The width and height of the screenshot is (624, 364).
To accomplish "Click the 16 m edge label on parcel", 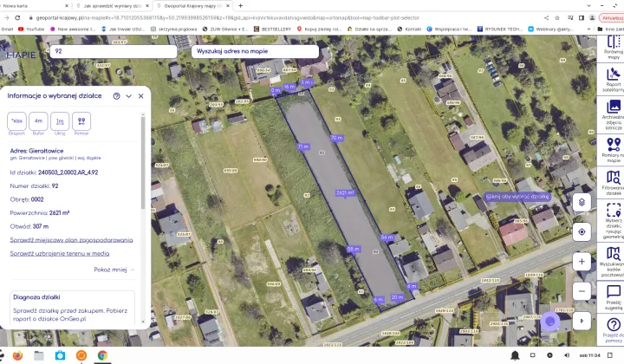I will 289,87.
